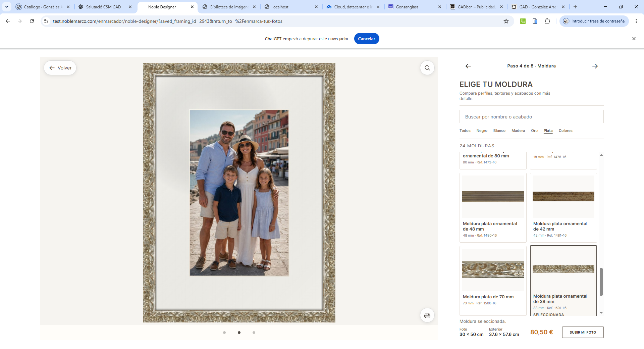Image resolution: width=644 pixels, height=349 pixels.
Task: Reload the page in the browser
Action: pos(32,21)
